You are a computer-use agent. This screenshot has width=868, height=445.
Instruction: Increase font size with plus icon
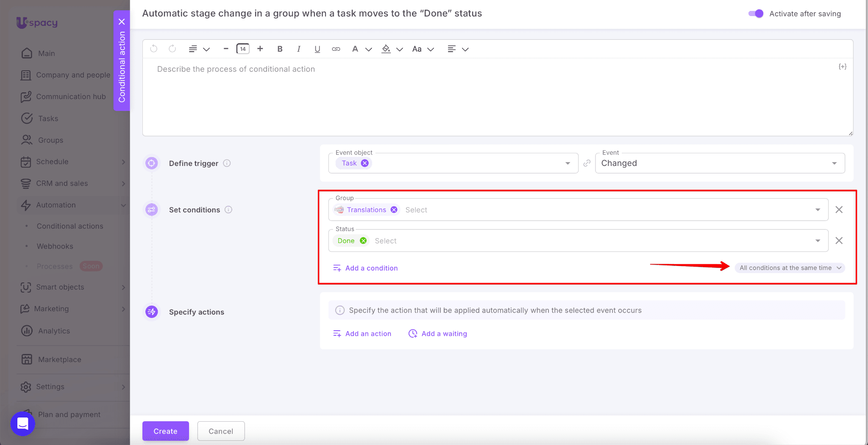pyautogui.click(x=260, y=49)
